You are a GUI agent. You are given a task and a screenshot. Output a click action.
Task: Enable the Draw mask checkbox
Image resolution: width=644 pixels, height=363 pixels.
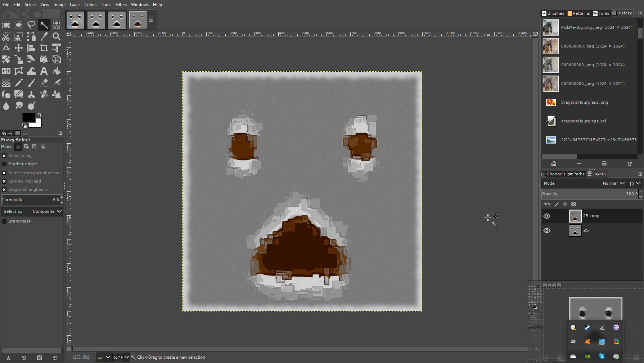tap(4, 221)
